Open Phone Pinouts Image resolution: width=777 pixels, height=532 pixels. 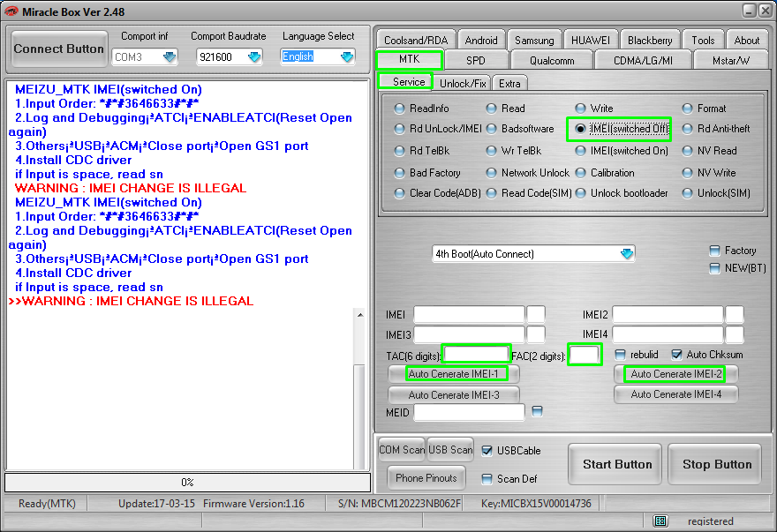(x=426, y=478)
